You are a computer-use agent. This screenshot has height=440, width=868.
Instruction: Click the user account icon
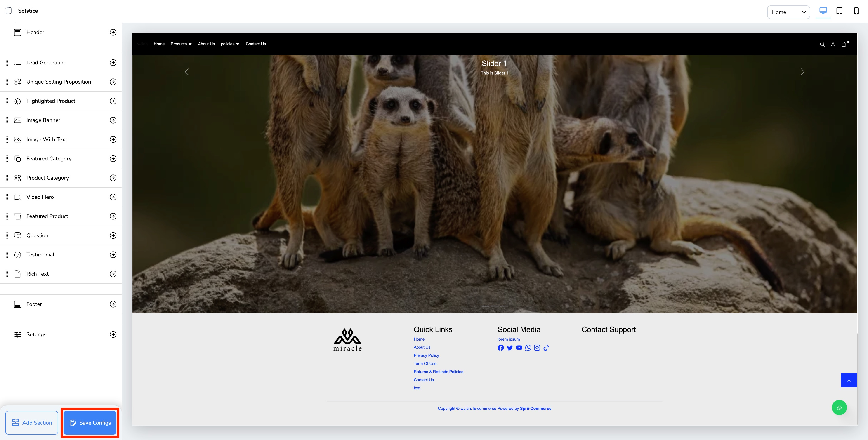click(833, 44)
